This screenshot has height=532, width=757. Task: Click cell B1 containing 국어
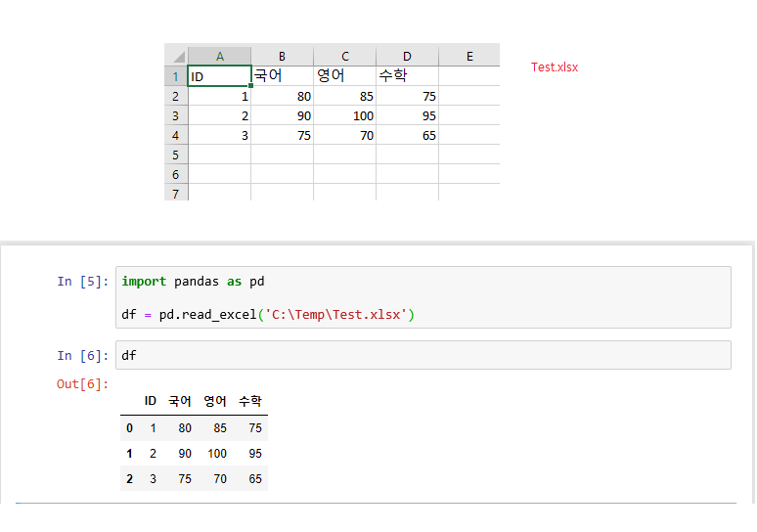[x=282, y=76]
